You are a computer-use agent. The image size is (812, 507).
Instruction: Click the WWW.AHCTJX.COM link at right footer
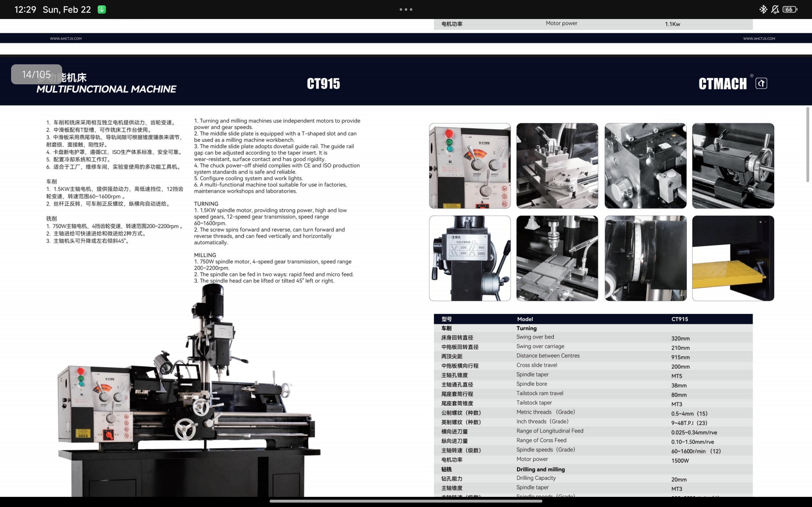click(x=759, y=39)
